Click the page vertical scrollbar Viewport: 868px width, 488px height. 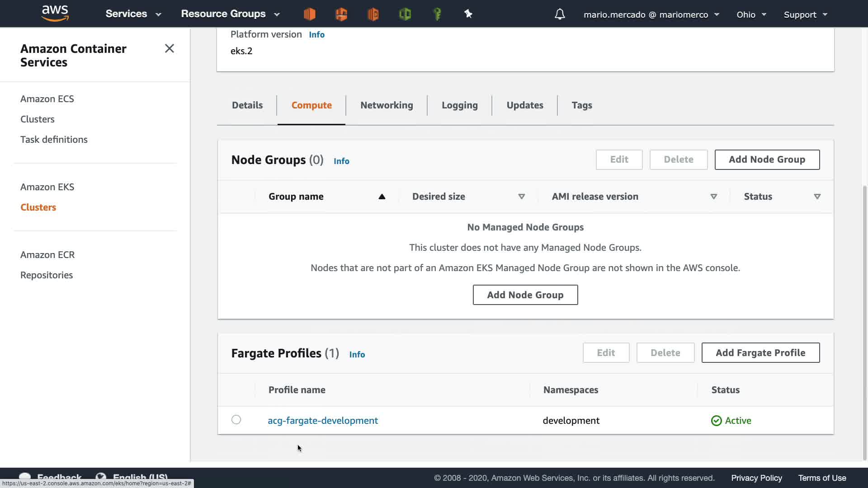[x=864, y=316]
